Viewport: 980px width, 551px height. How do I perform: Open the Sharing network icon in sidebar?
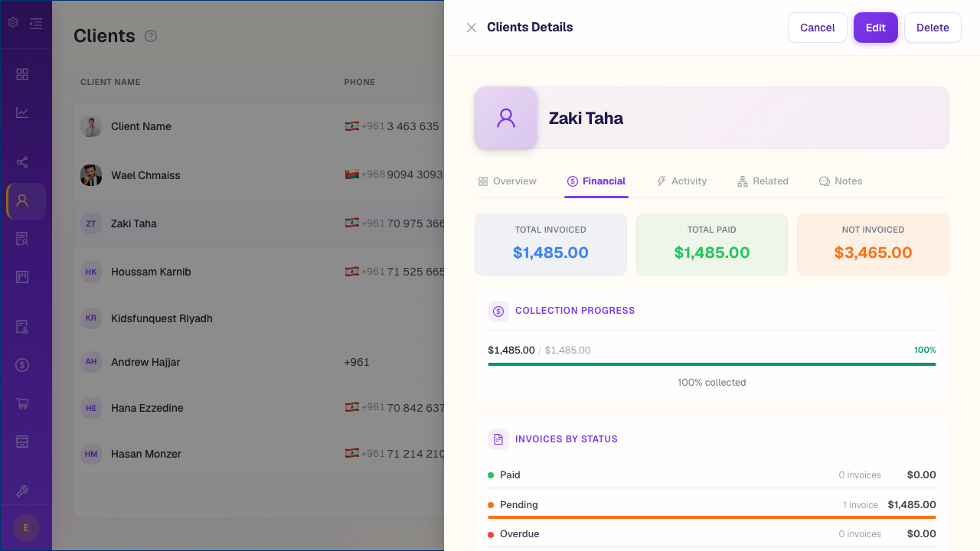[x=21, y=162]
